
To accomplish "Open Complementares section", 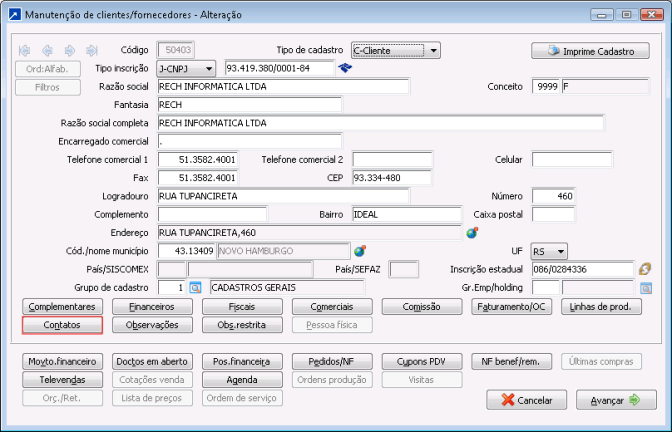I will [62, 307].
